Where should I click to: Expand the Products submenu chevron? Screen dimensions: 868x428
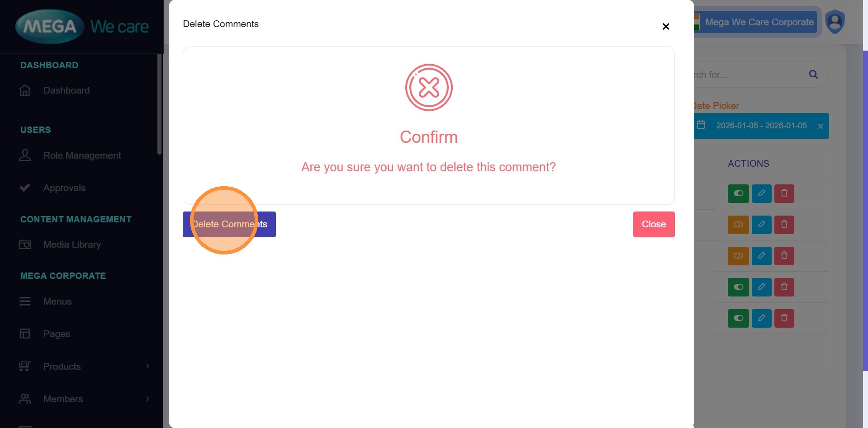(147, 366)
